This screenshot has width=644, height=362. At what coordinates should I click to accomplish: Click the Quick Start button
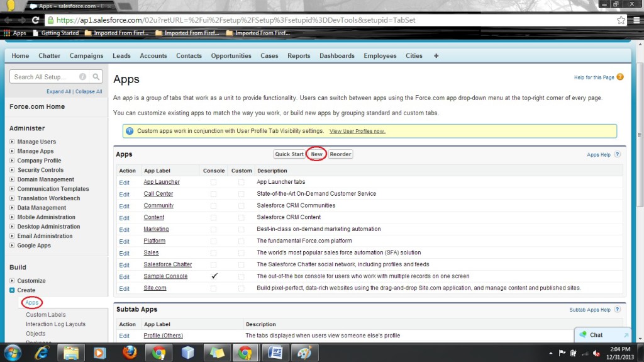[289, 154]
